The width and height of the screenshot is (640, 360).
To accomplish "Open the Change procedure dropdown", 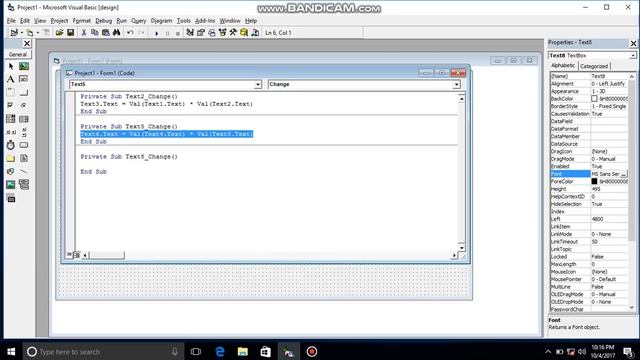I will coord(456,84).
